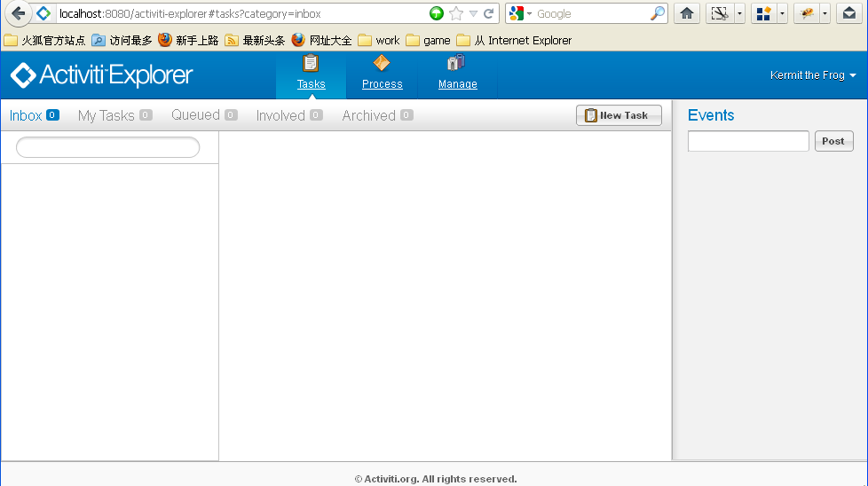The width and height of the screenshot is (868, 486).
Task: Switch to the Inbox tab
Action: click(x=34, y=115)
